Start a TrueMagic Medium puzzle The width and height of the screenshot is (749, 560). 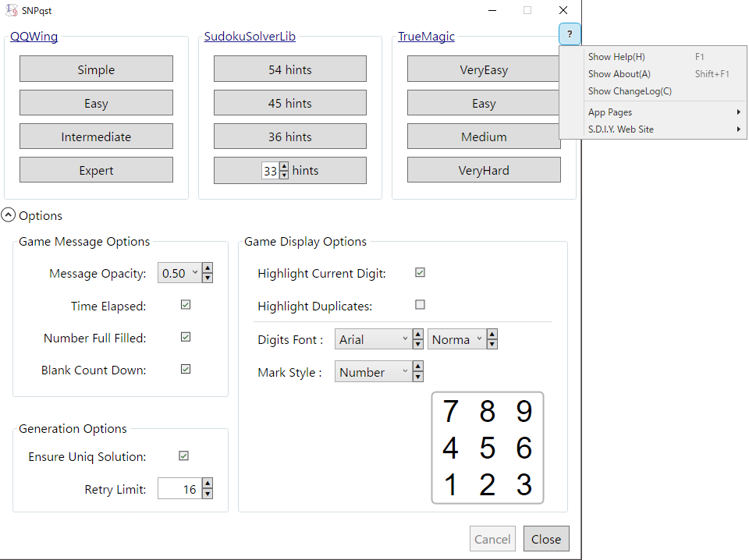click(484, 136)
